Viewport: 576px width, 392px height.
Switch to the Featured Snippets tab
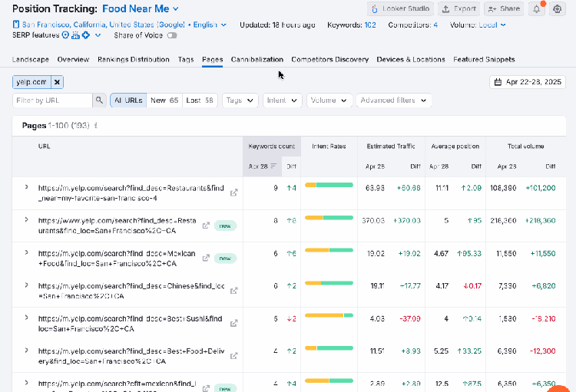pyautogui.click(x=484, y=60)
